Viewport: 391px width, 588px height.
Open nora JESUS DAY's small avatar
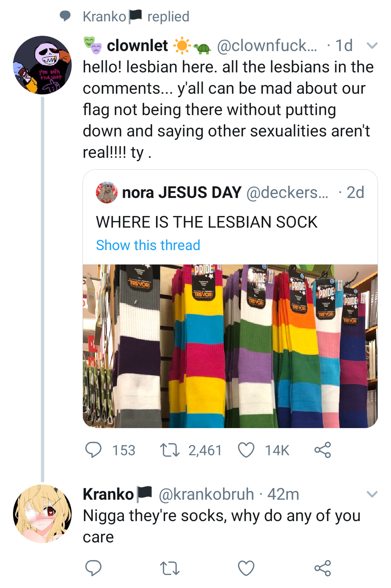(107, 193)
